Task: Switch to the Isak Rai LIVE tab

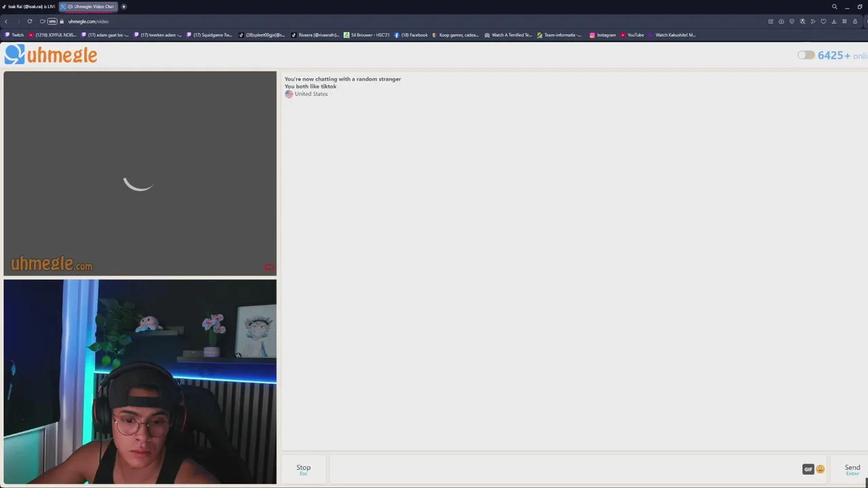Action: pos(28,7)
